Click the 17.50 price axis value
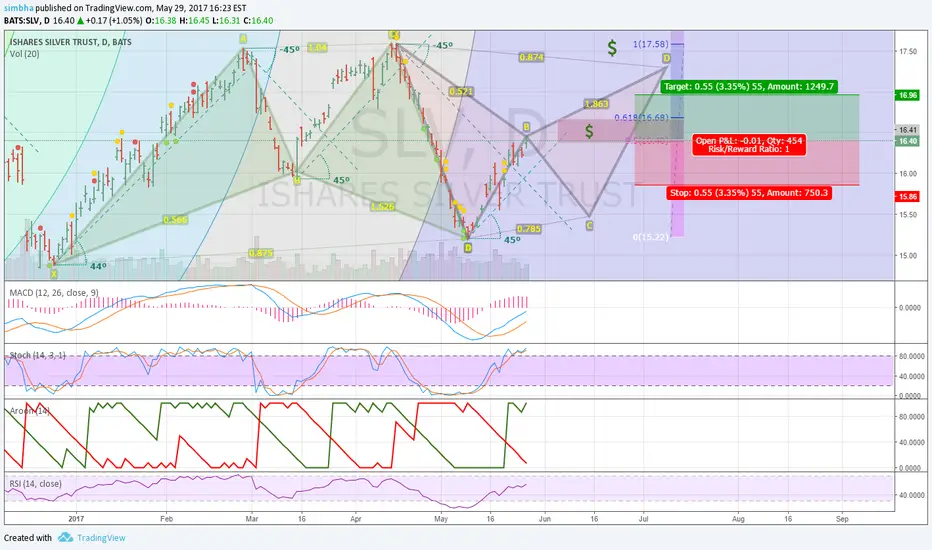Viewport: 932px width, 550px height. 907,52
